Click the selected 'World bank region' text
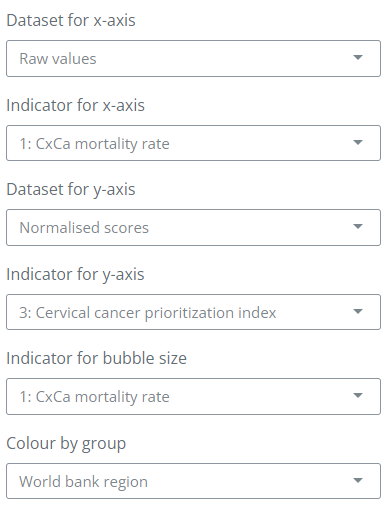The width and height of the screenshot is (389, 515). click(83, 482)
